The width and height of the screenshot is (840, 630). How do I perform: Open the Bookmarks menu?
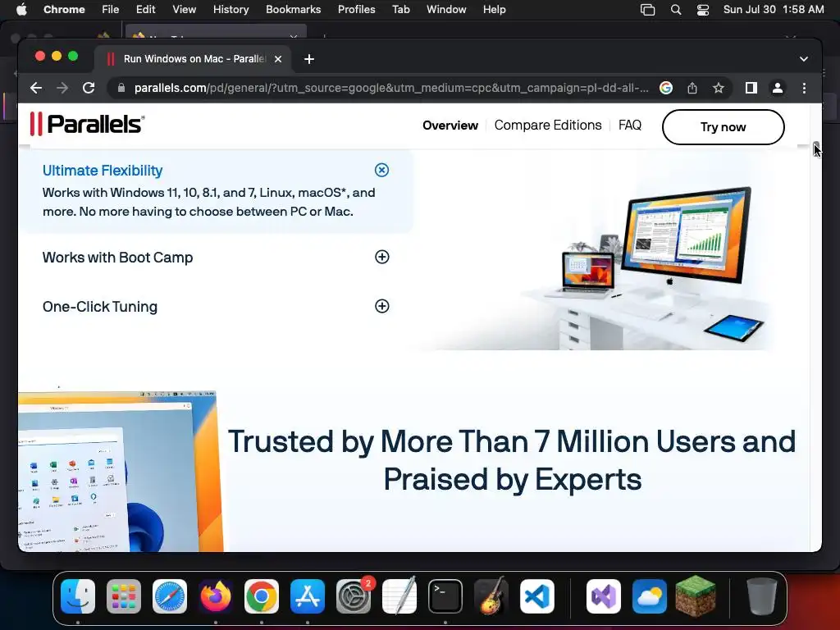point(293,10)
